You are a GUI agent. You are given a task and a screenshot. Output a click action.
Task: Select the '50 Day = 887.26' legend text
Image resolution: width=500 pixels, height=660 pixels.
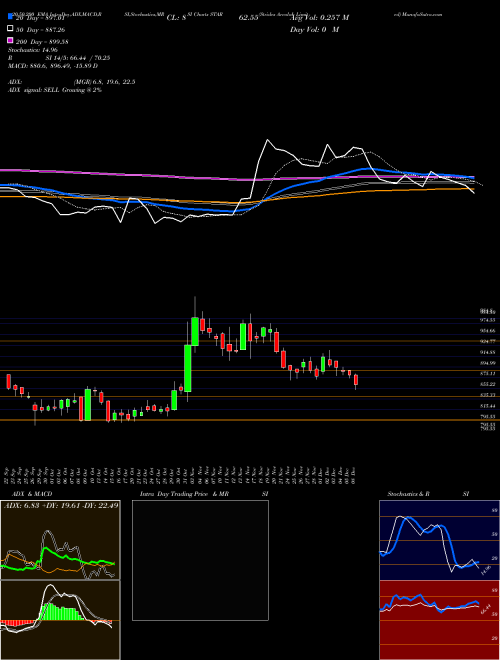pyautogui.click(x=40, y=30)
